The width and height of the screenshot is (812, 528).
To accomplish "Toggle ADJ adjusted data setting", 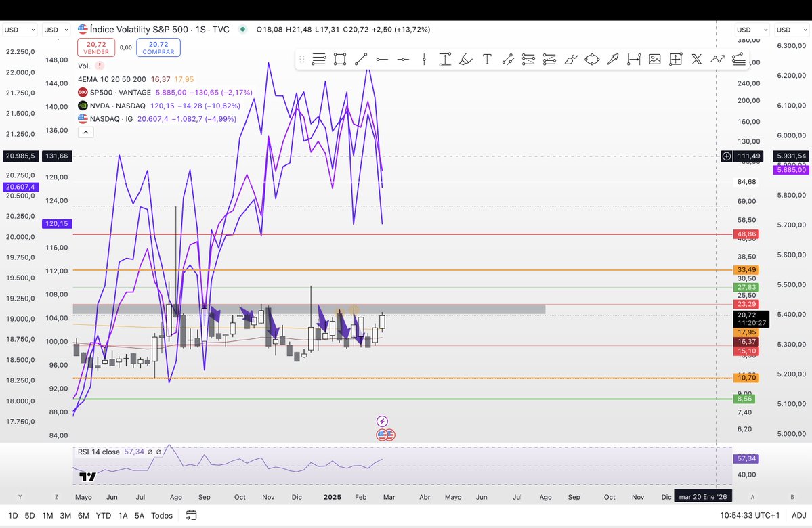I will tap(798, 515).
